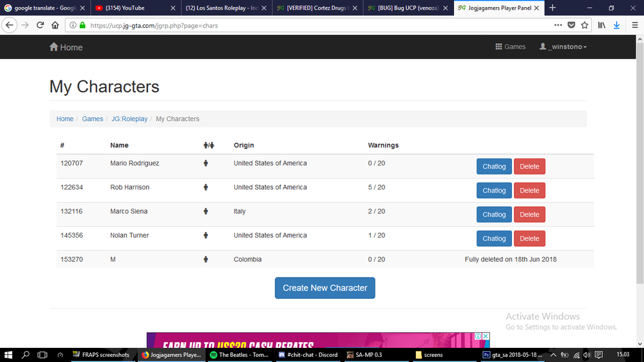The image size is (644, 362).
Task: Open Windows taskbar search
Action: (26, 355)
